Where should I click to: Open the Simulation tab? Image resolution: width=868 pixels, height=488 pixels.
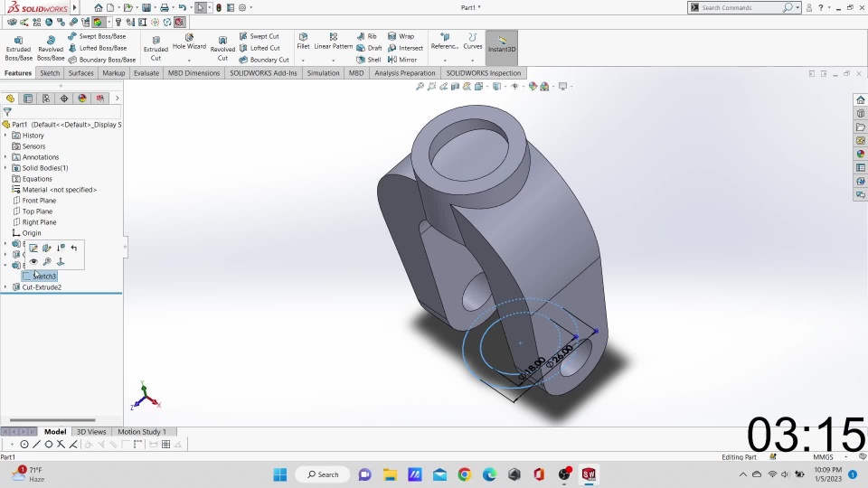pyautogui.click(x=324, y=73)
